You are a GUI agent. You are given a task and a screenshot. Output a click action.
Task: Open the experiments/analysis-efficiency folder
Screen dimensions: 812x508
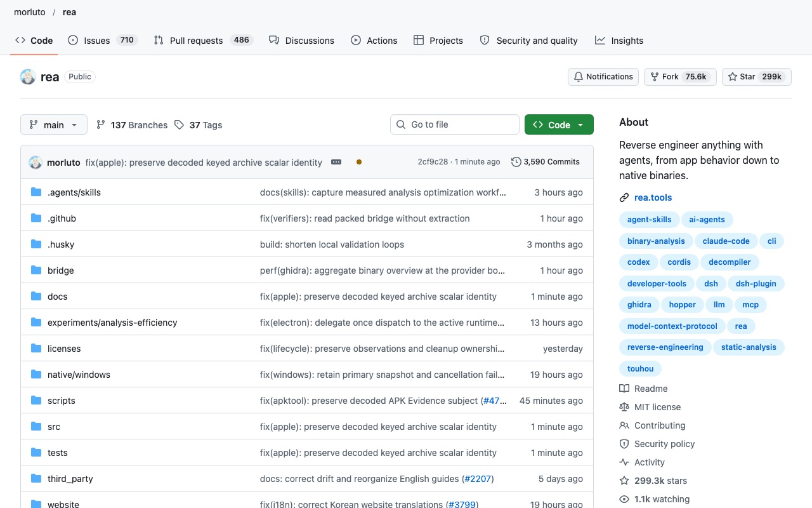112,323
